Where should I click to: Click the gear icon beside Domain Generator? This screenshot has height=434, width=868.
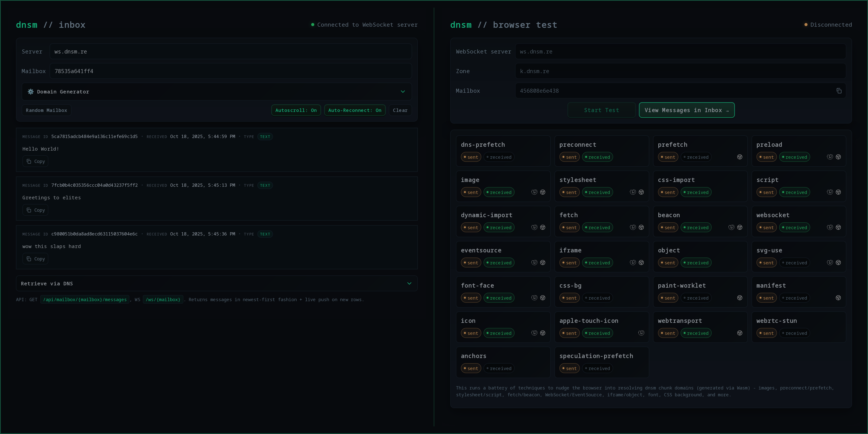[x=31, y=92]
